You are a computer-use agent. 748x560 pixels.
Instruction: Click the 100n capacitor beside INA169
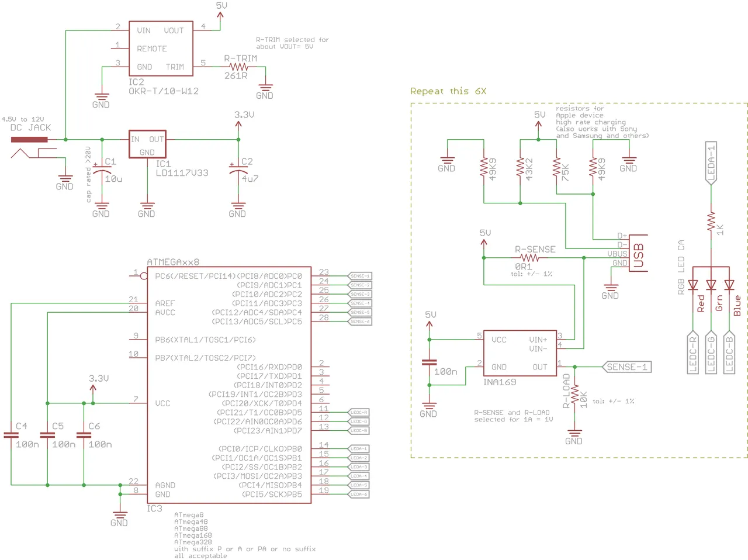click(429, 362)
